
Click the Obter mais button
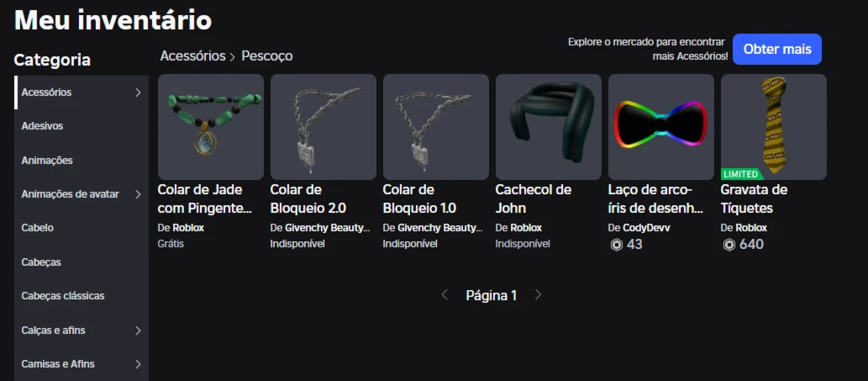click(777, 50)
